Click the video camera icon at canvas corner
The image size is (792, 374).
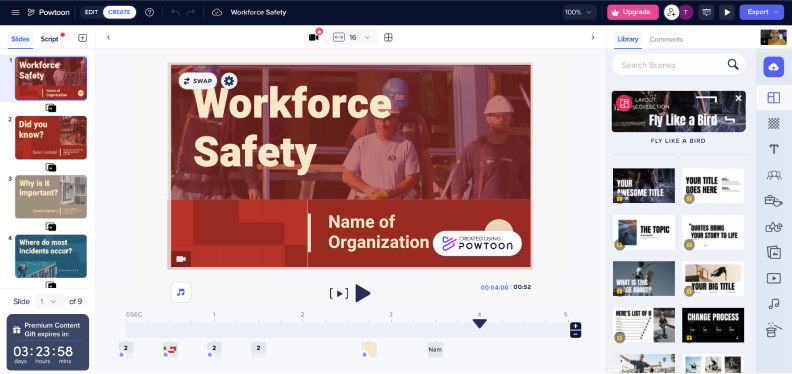click(181, 259)
